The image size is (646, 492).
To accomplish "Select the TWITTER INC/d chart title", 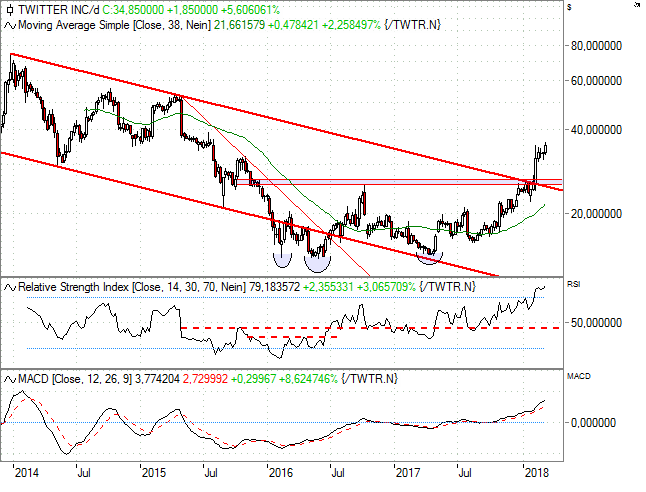I will tap(59, 9).
